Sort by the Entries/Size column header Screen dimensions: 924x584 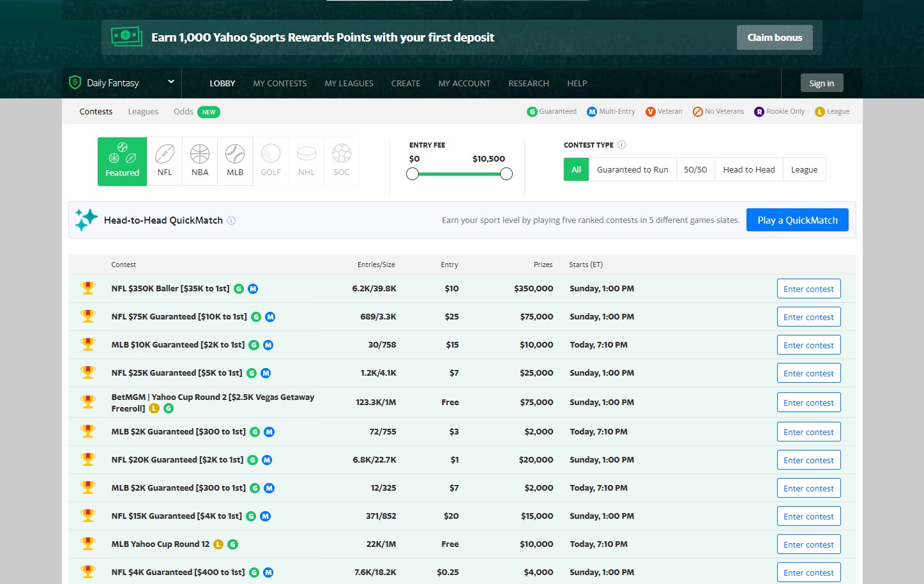376,265
